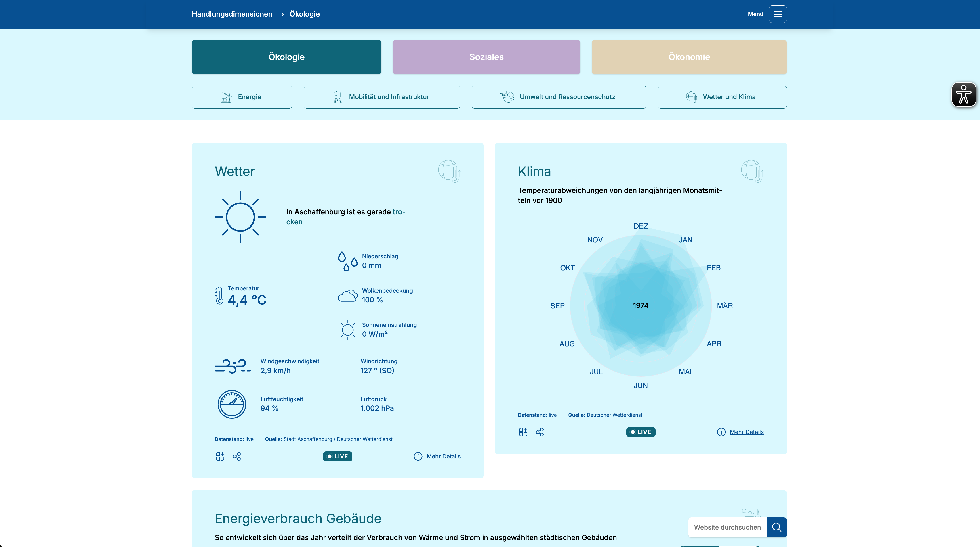980x547 pixels.
Task: Switch to the Soziales dimension tab
Action: [x=487, y=57]
